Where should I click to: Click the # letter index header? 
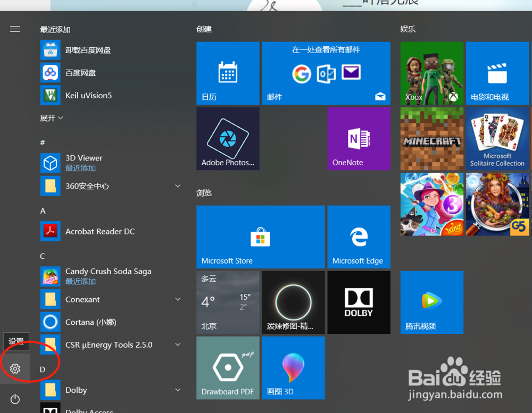click(43, 142)
